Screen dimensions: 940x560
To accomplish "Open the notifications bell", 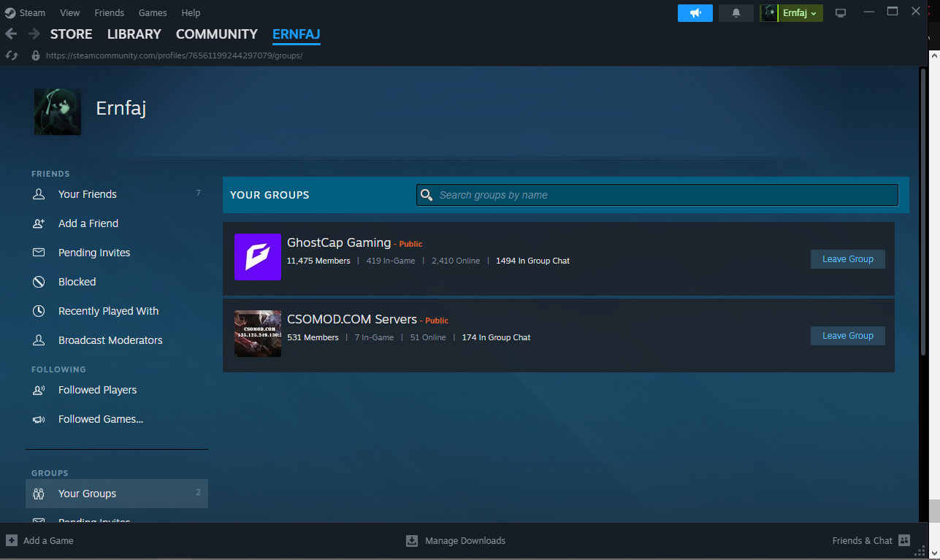I will coord(735,13).
